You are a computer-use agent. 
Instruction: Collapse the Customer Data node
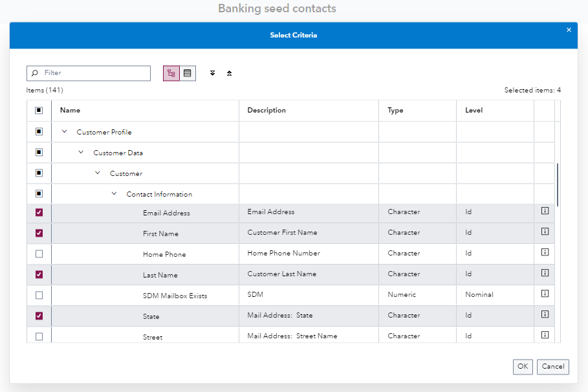point(81,152)
